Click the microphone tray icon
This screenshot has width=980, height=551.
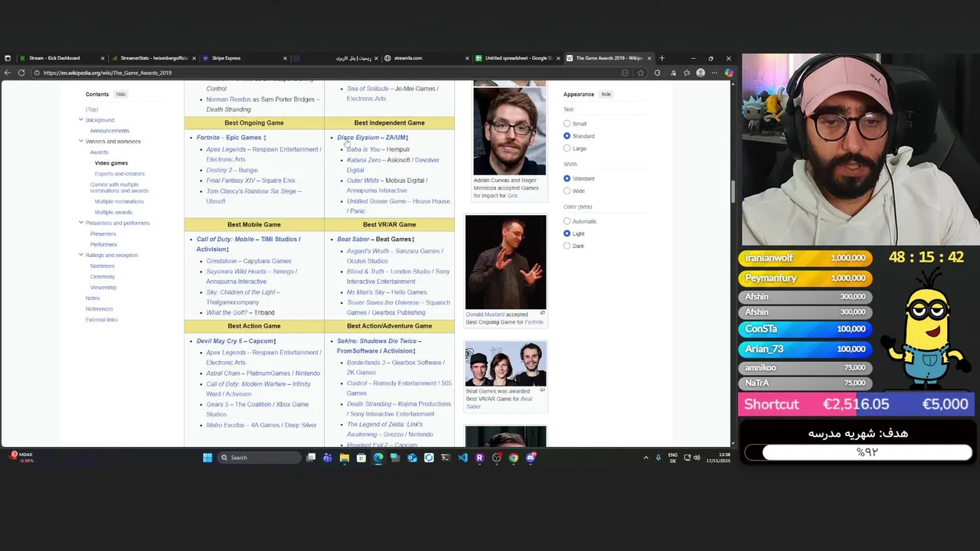[658, 458]
